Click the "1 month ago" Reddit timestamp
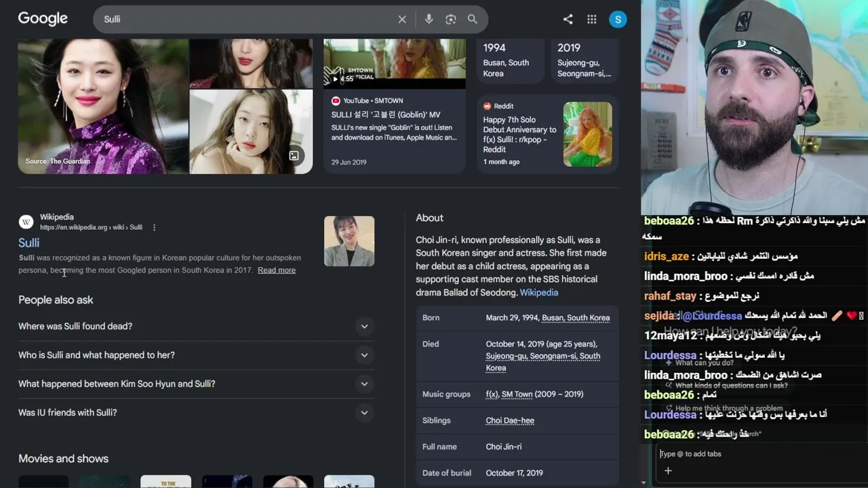Screen dimensions: 868x488 click(502, 162)
